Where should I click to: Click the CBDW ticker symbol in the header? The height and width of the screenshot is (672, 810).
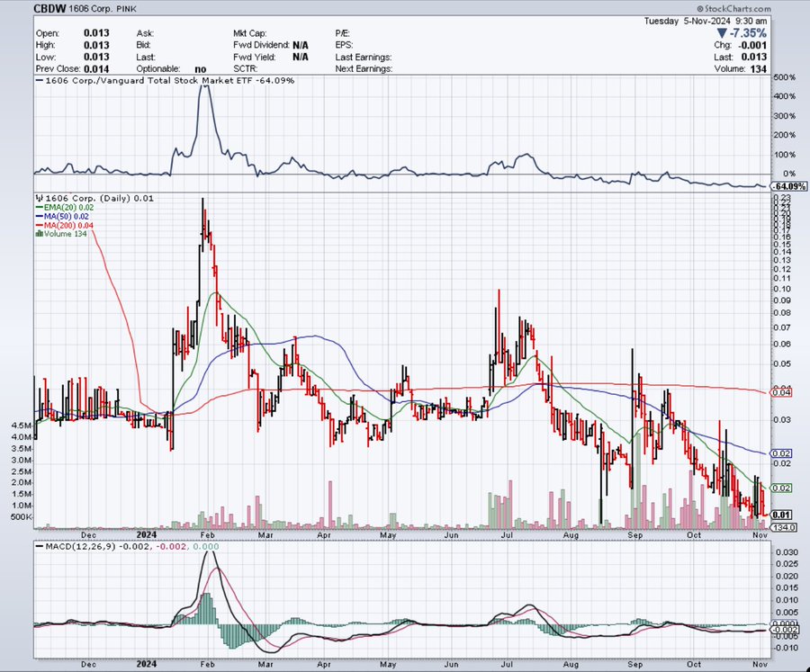coord(49,9)
